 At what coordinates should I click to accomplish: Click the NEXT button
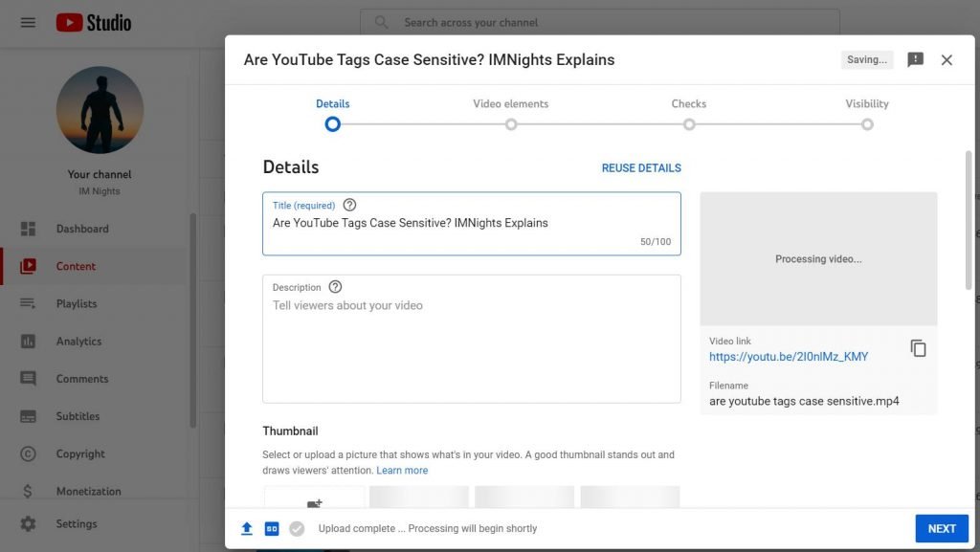tap(942, 528)
